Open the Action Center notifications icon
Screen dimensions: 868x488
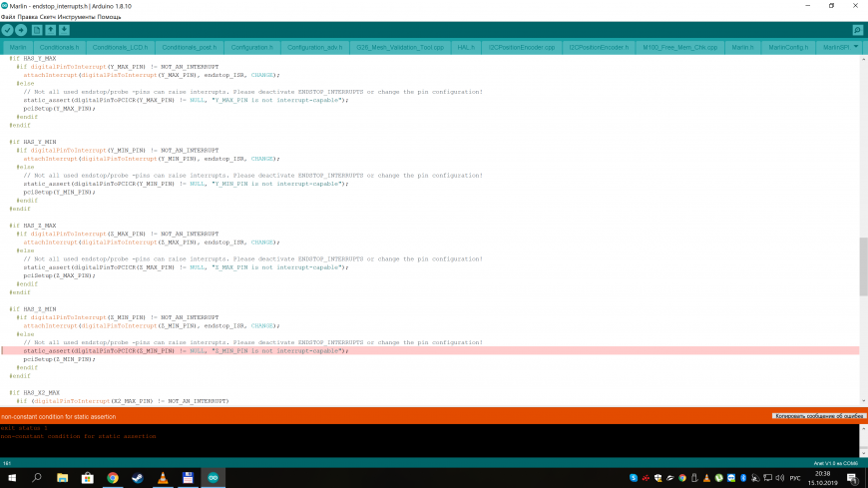click(852, 478)
